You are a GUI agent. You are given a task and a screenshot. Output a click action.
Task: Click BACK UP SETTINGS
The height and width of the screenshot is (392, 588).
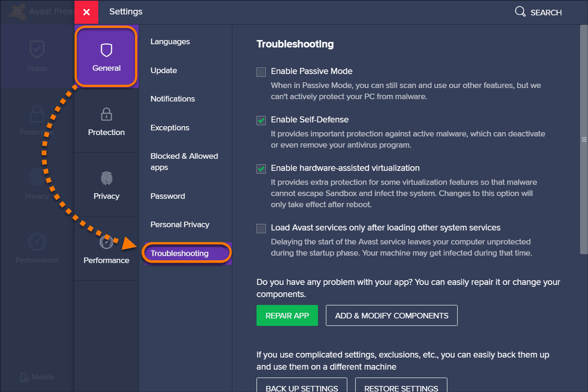301,388
